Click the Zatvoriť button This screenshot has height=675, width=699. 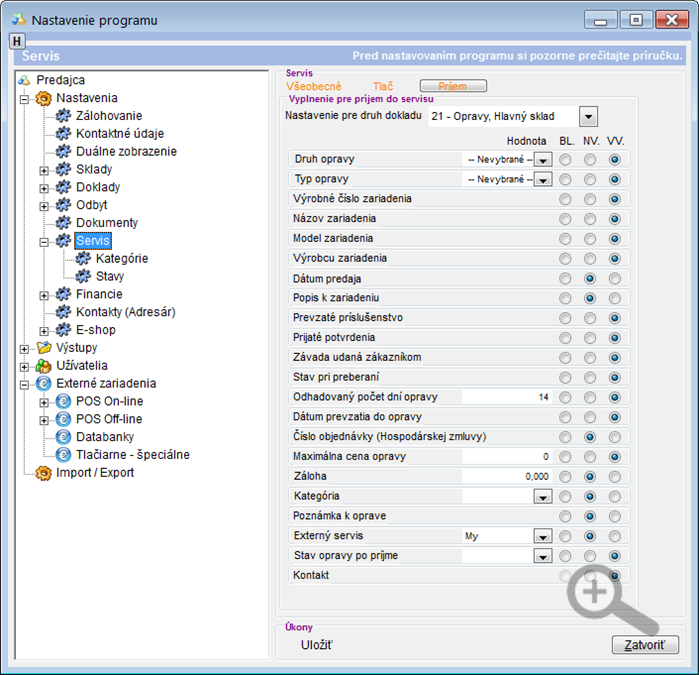(x=645, y=645)
